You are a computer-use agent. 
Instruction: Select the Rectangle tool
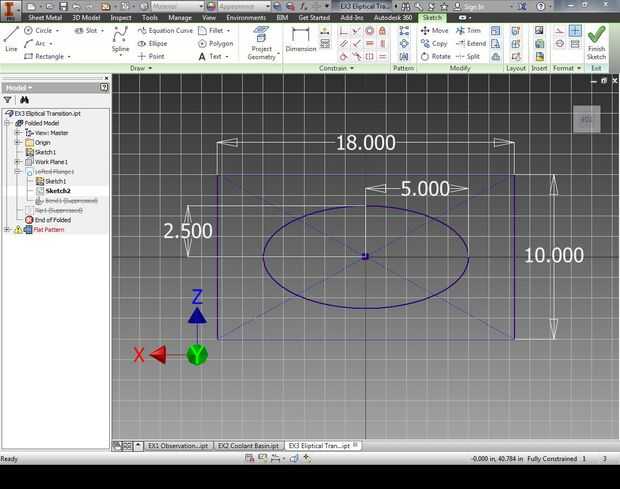tap(43, 57)
